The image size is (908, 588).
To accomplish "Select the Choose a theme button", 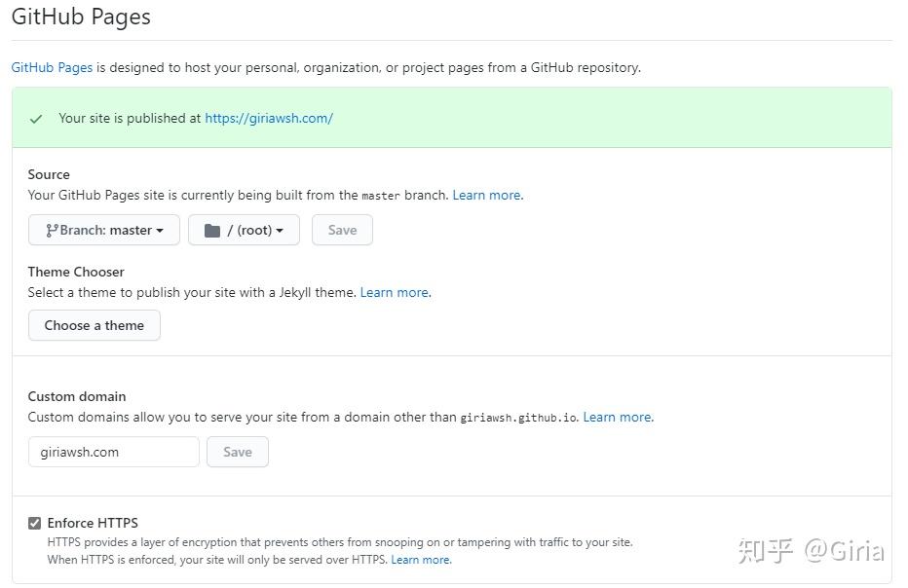I will coord(94,325).
